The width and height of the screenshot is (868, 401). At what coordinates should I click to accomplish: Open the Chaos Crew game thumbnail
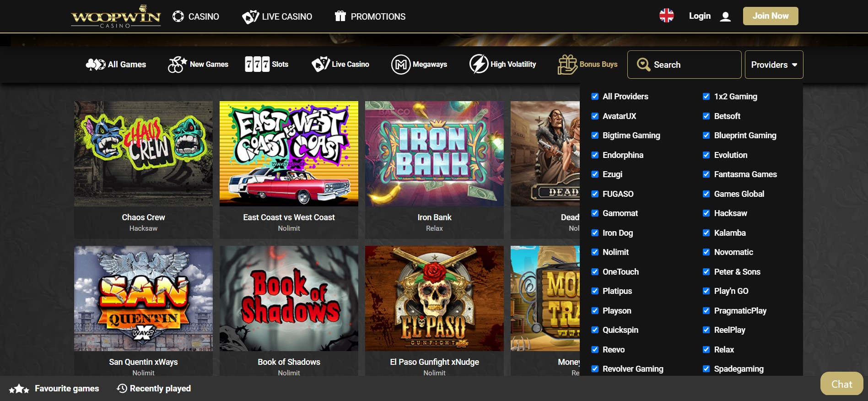click(x=143, y=154)
